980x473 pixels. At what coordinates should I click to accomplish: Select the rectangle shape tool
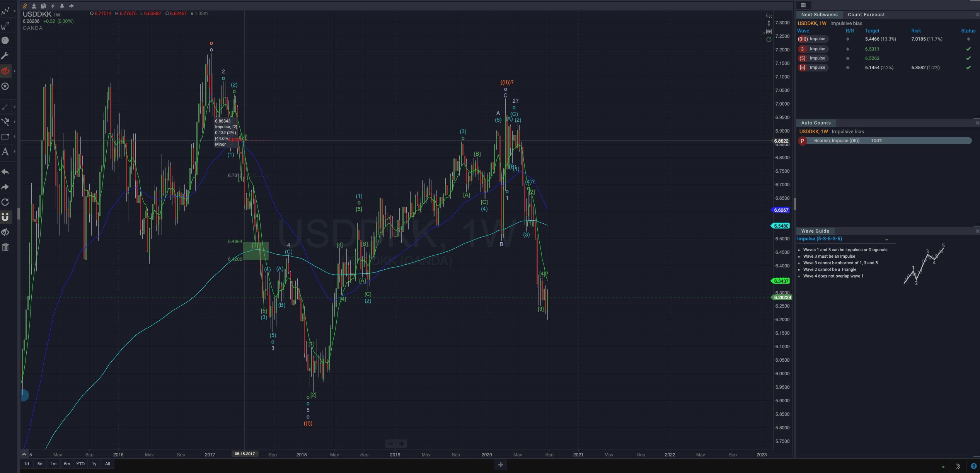(5, 136)
